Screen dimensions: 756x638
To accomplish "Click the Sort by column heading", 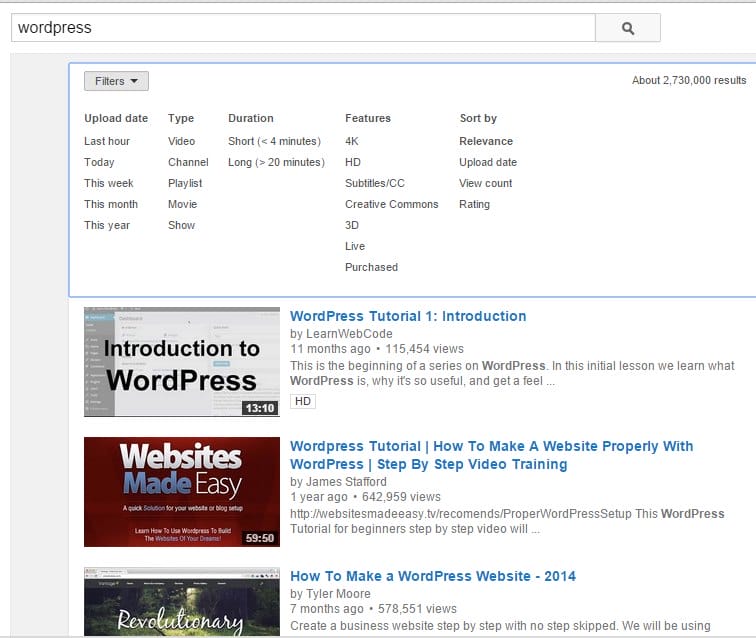I will coord(478,118).
